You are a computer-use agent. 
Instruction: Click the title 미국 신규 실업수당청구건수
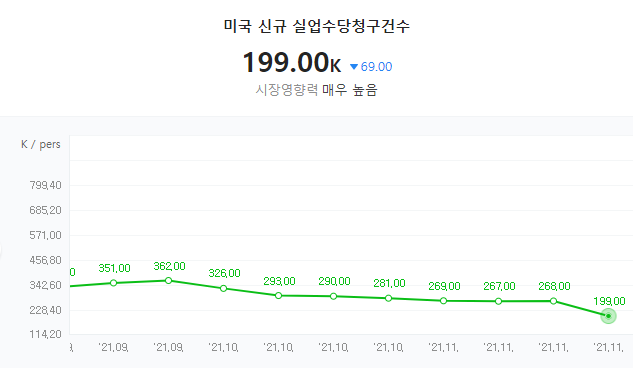pos(316,26)
